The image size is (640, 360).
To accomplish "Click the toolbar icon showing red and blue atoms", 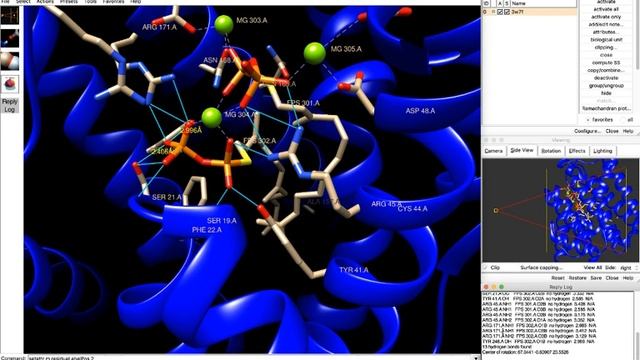I will 9,38.
